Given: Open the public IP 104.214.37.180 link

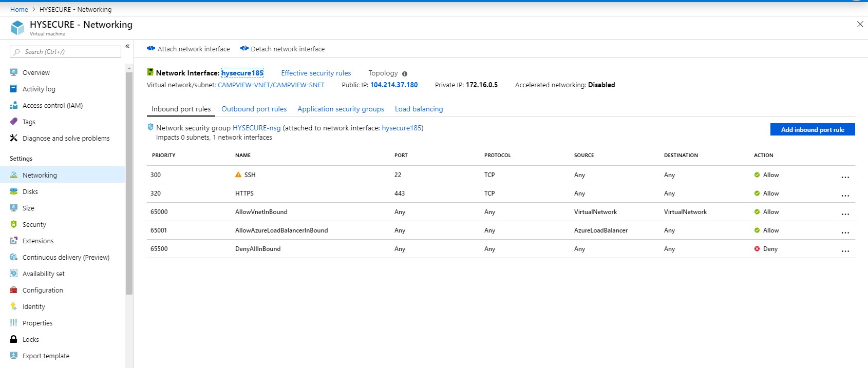Looking at the screenshot, I should click(x=394, y=85).
